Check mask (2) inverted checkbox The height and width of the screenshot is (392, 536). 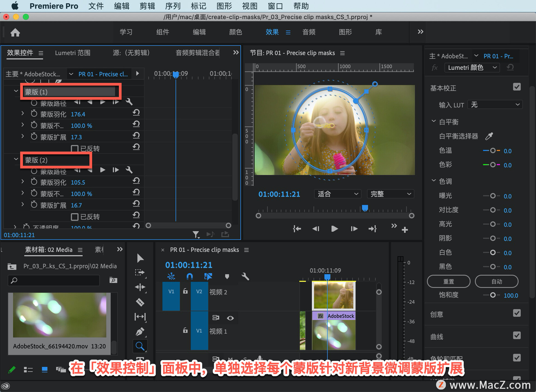click(x=75, y=217)
